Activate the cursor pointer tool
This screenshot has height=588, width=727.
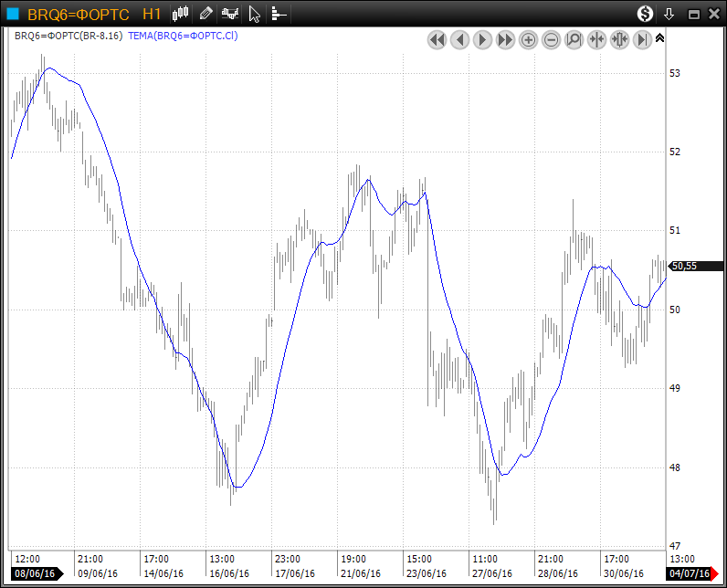(x=255, y=14)
